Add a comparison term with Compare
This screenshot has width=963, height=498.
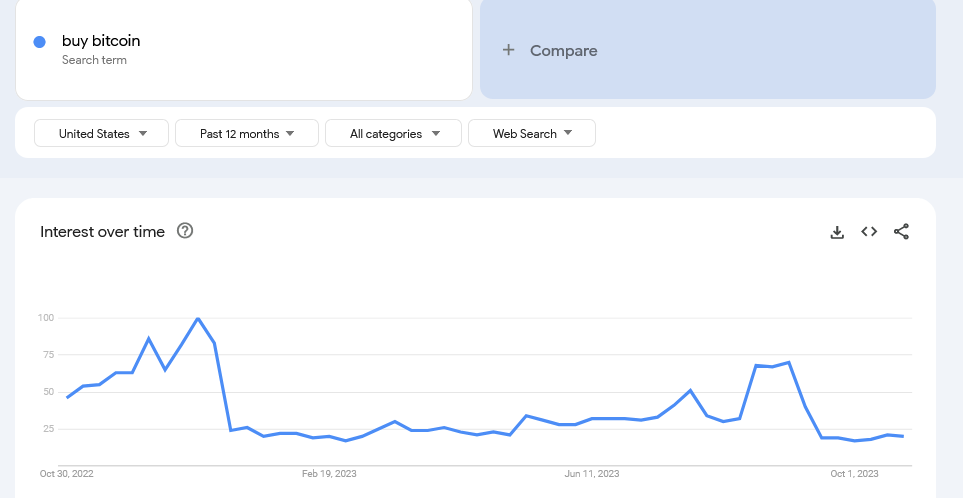point(708,49)
